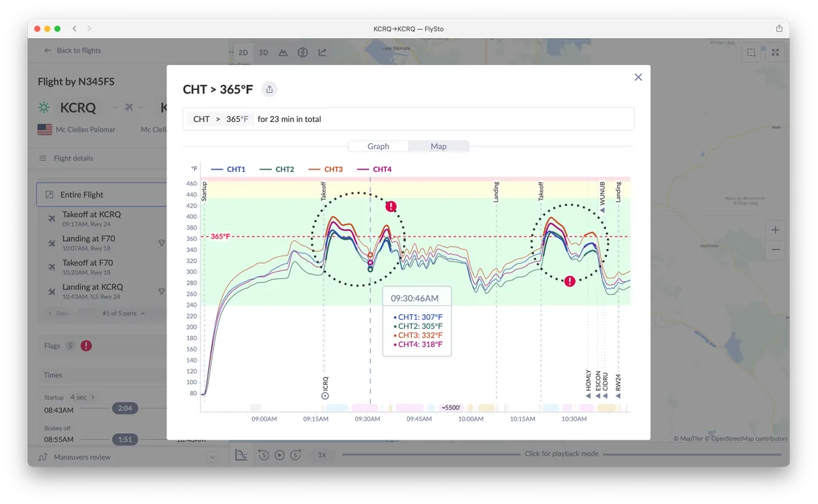
Task: Go back to flights list
Action: coord(72,50)
